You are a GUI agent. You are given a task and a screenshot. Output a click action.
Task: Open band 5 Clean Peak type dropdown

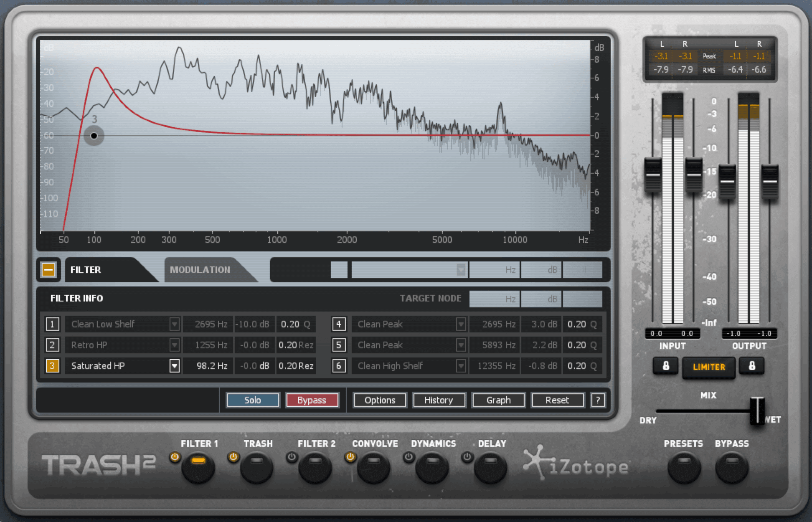pyautogui.click(x=461, y=345)
